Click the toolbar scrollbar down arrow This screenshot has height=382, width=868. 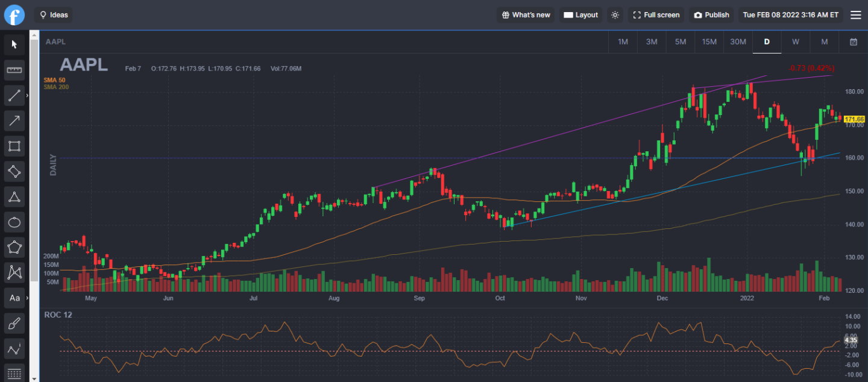(x=34, y=378)
